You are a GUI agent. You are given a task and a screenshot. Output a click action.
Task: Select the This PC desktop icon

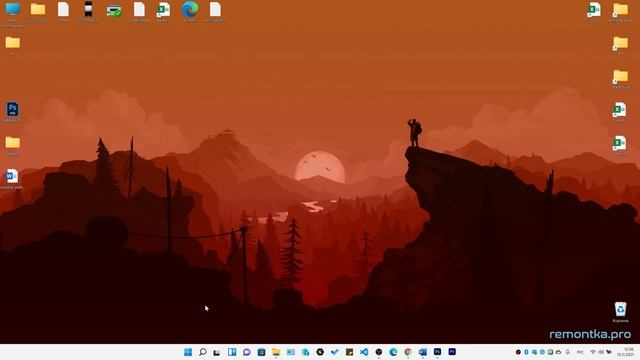pos(13,13)
